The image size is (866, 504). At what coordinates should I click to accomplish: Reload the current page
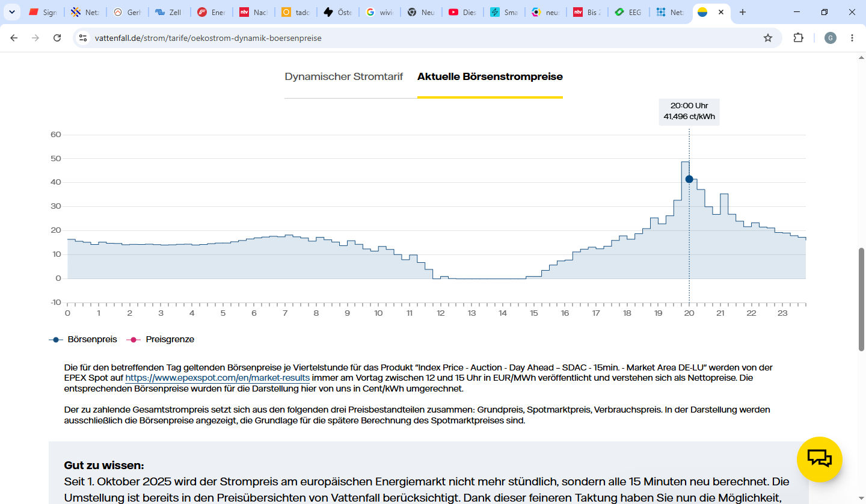(57, 38)
